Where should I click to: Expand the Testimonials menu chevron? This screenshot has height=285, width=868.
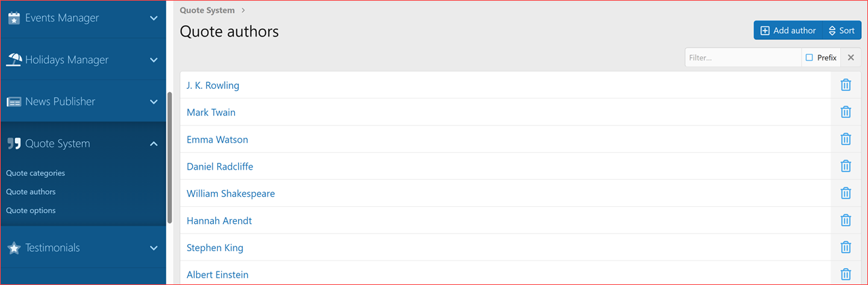tap(153, 248)
